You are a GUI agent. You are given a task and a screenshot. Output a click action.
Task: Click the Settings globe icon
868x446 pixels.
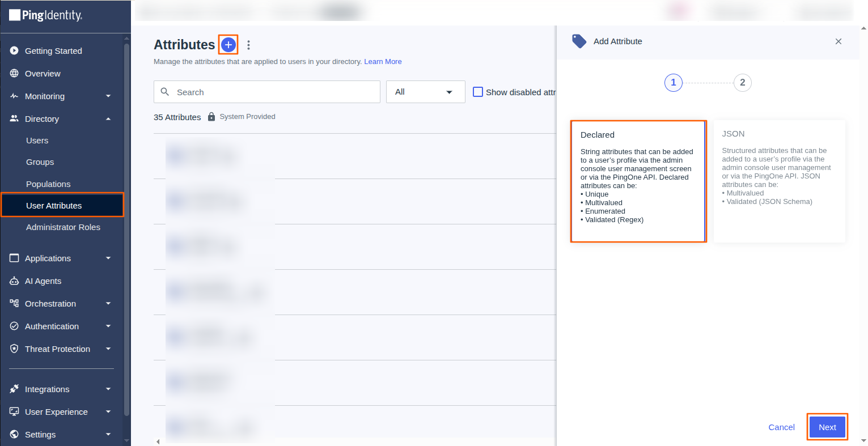(x=14, y=435)
